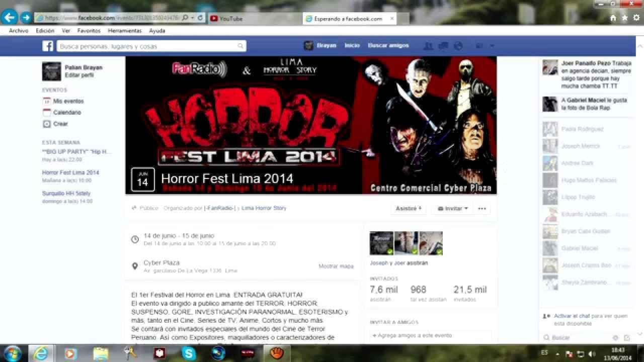644x362 pixels.
Task: Go to Inicio in the Facebook bar
Action: point(352,46)
